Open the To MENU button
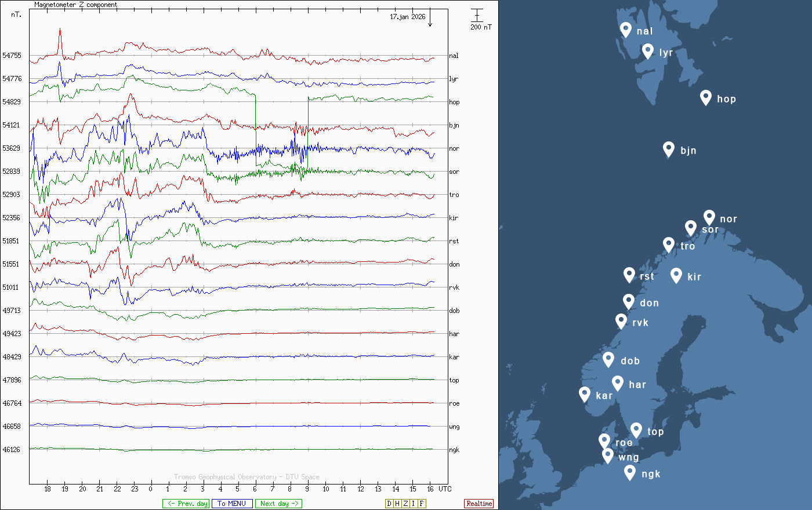This screenshot has width=812, height=510. point(232,504)
